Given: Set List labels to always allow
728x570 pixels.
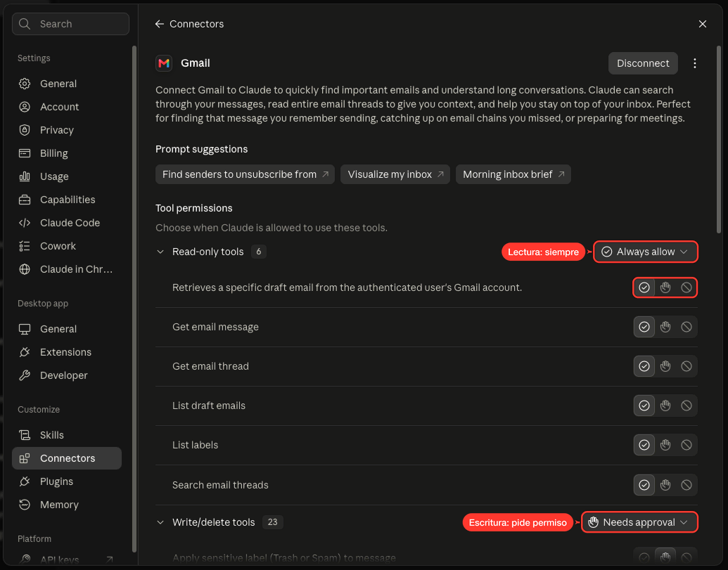Looking at the screenshot, I should (644, 445).
